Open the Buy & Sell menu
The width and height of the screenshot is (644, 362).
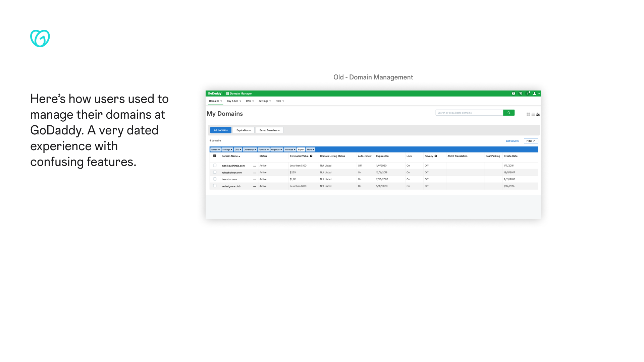tap(234, 101)
